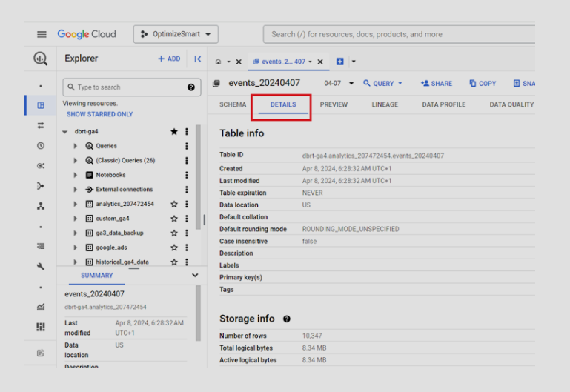The width and height of the screenshot is (570, 392).
Task: Open more actions for google_ads
Action: pyautogui.click(x=187, y=248)
